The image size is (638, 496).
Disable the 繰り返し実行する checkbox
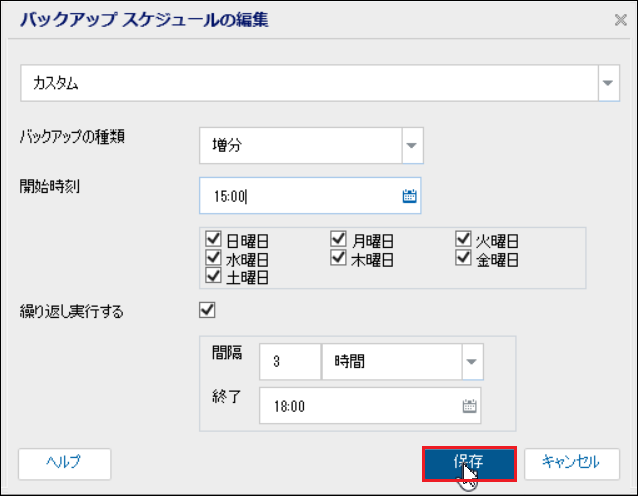click(x=208, y=310)
